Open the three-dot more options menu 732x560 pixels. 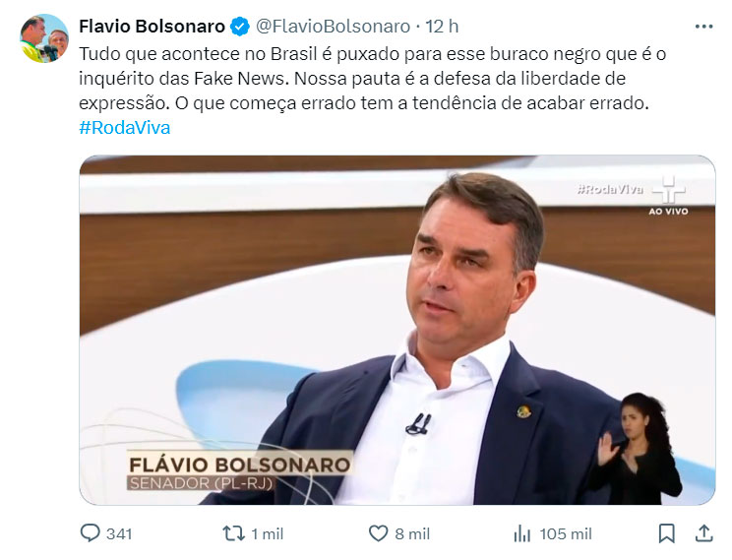pos(703,27)
